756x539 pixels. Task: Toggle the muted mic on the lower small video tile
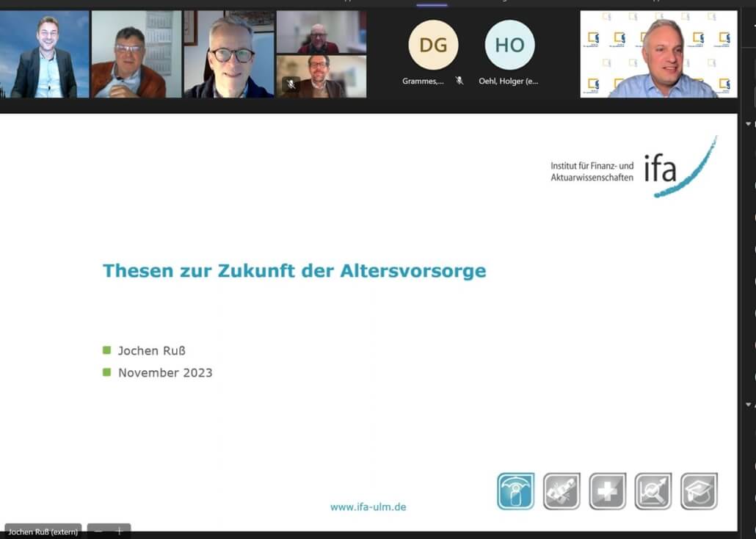pos(291,84)
